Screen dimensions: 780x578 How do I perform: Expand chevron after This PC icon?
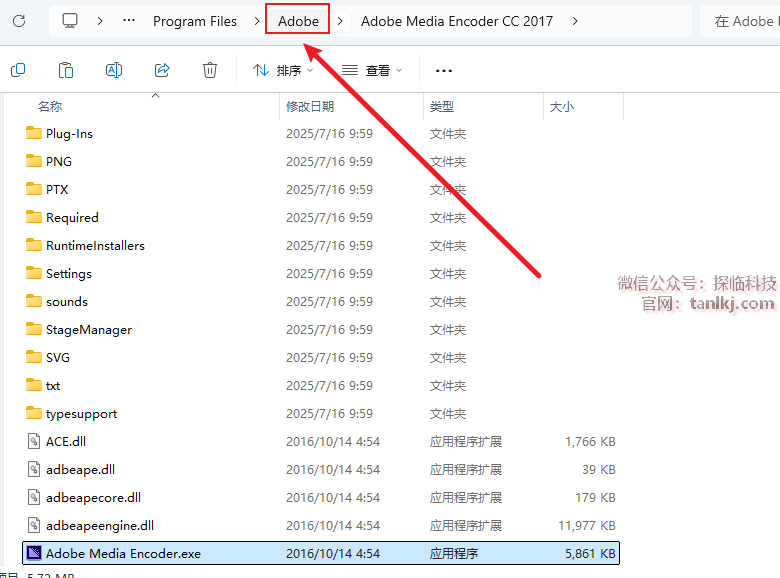click(x=100, y=21)
